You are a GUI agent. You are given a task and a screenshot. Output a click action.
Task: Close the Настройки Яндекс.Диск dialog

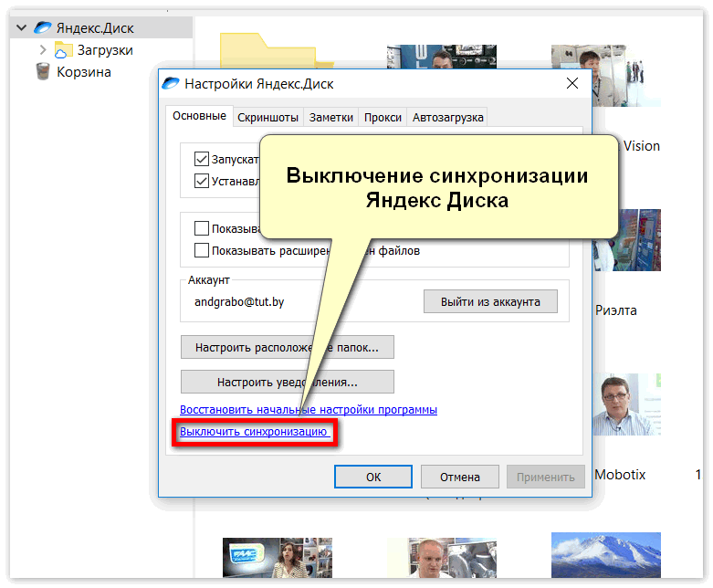tap(572, 83)
